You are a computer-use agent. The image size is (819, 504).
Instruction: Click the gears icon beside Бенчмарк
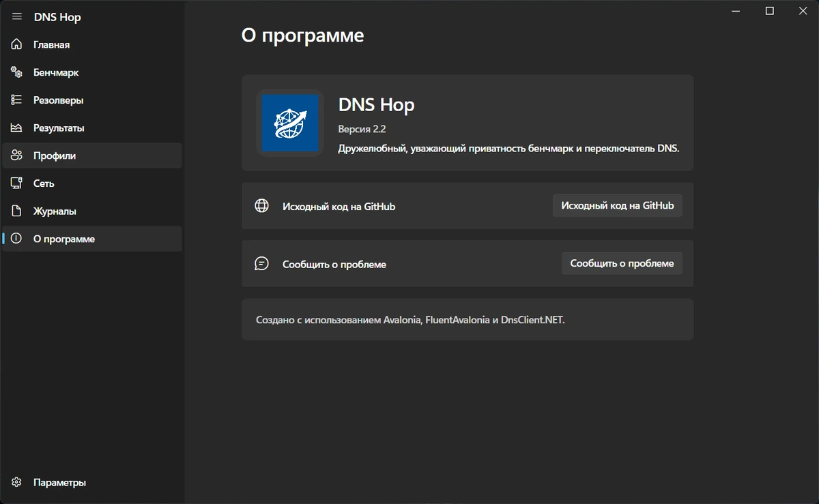[17, 72]
